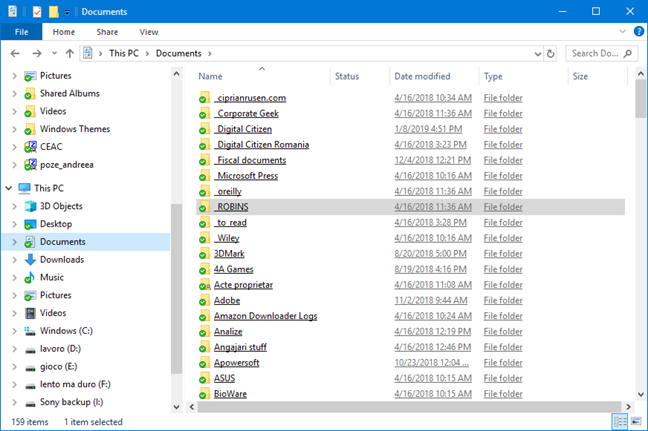Select lento ma duro (F:) drive
This screenshot has height=431, width=648.
click(75, 384)
